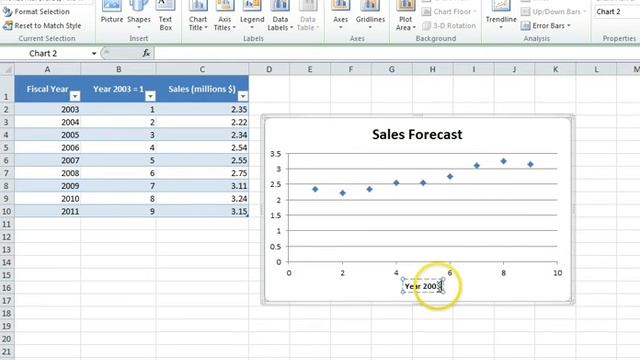Select the 2.22 sales cell

pyautogui.click(x=202, y=122)
